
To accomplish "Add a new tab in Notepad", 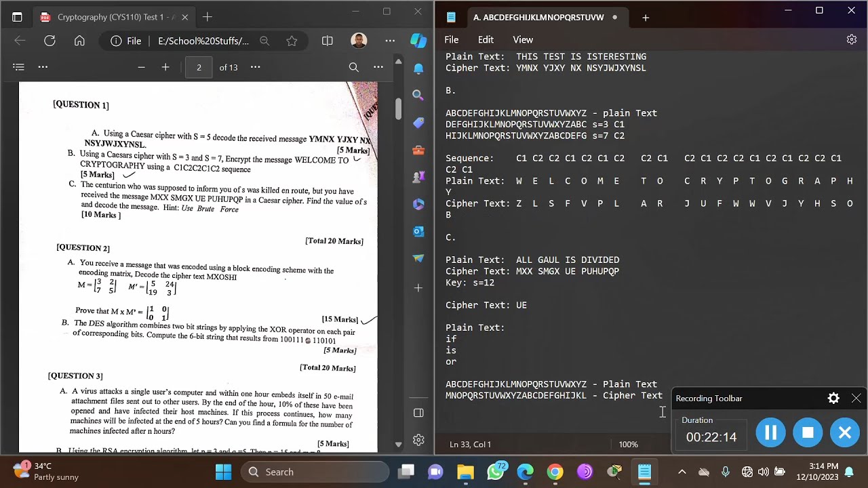I will (x=646, y=18).
